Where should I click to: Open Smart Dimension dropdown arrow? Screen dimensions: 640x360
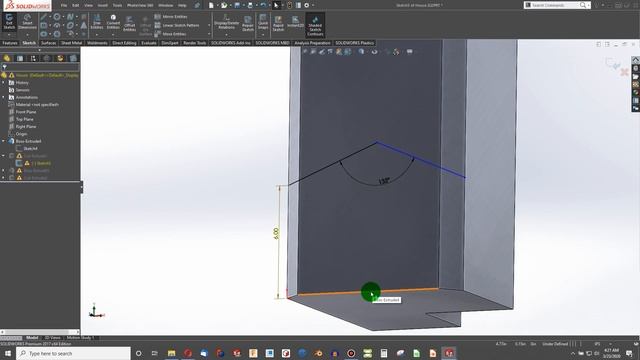[x=27, y=35]
